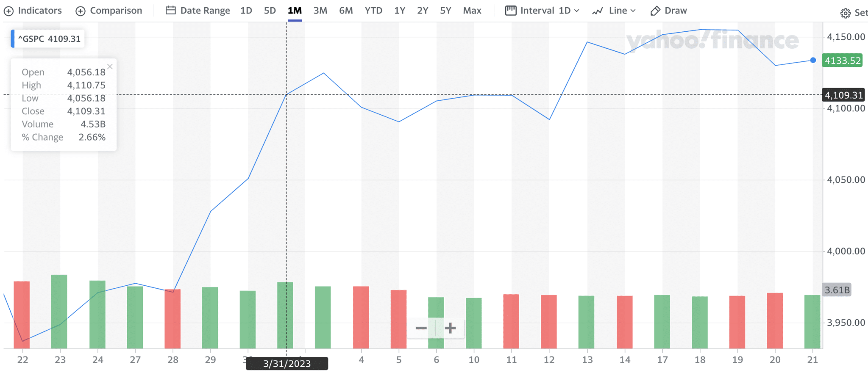Zoom out with the minus button
The width and height of the screenshot is (868, 381).
[421, 328]
